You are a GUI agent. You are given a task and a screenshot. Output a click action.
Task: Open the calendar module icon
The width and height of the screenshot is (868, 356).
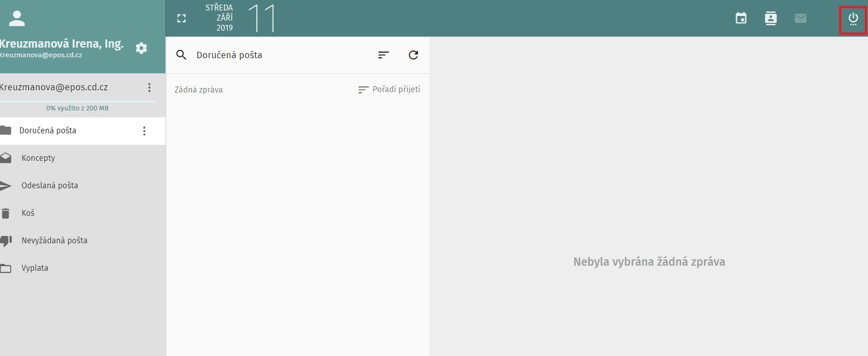tap(741, 18)
